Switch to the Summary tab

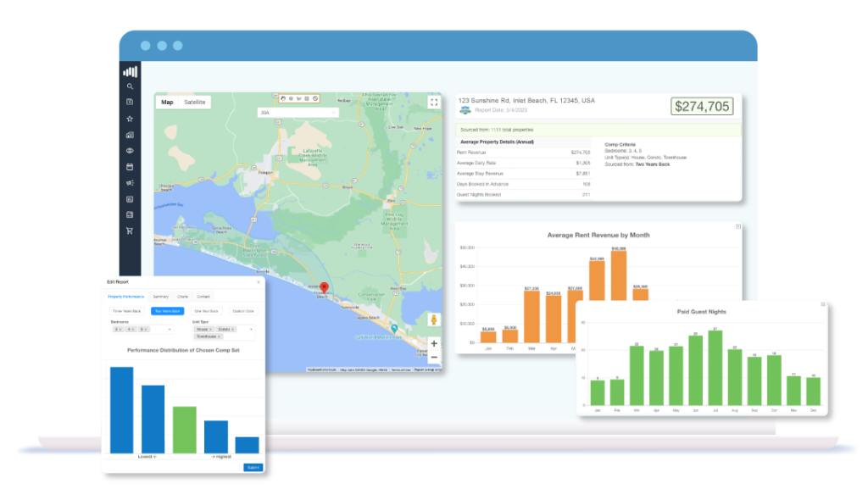click(x=160, y=297)
